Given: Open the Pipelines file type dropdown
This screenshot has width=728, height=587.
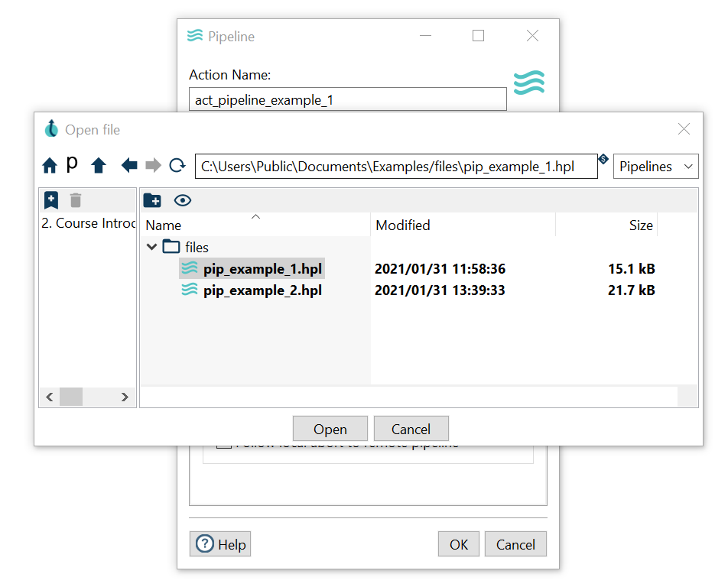Looking at the screenshot, I should point(655,166).
